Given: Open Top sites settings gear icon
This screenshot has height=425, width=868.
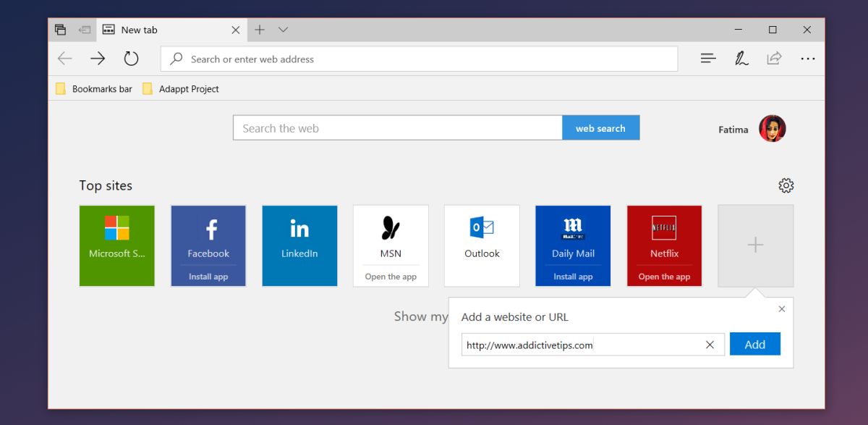Looking at the screenshot, I should pos(786,185).
